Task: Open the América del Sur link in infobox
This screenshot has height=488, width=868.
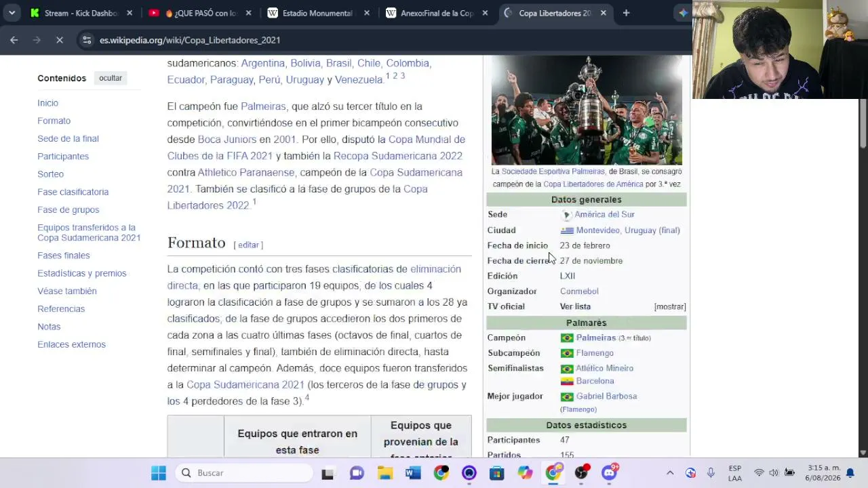Action: (604, 215)
